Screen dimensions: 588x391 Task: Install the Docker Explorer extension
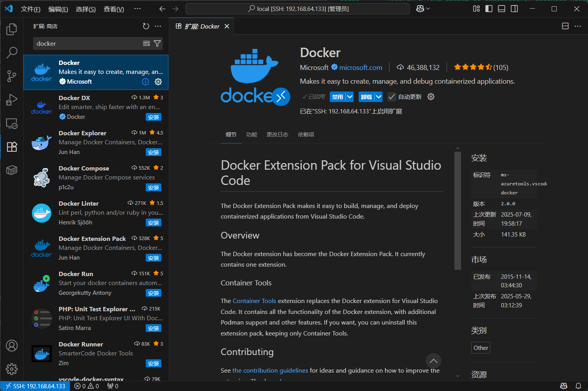coord(154,152)
